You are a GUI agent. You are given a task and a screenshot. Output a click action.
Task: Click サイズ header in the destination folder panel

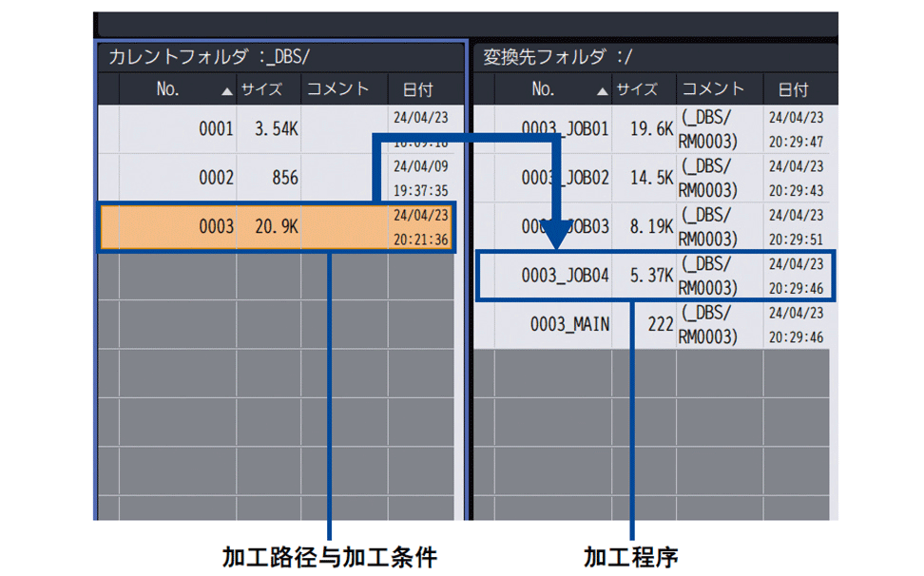[637, 90]
